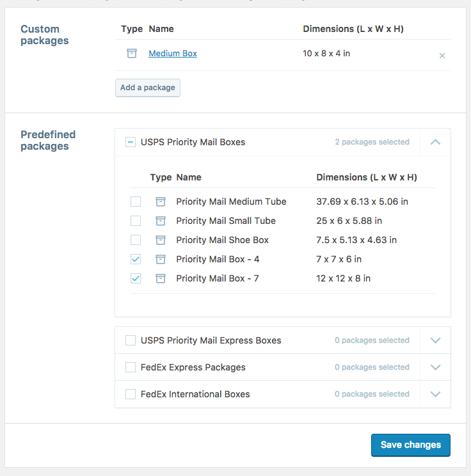Open the Medium Box package link
Image resolution: width=471 pixels, height=476 pixels.
pyautogui.click(x=173, y=54)
